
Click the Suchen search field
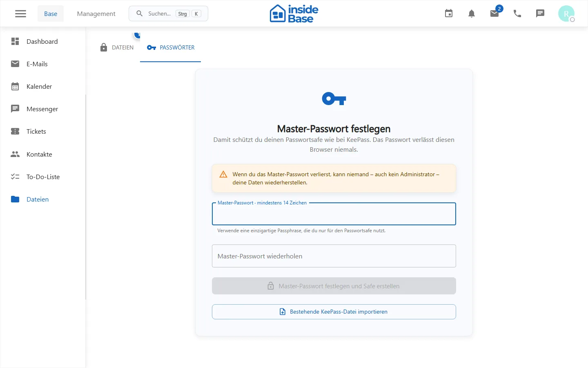pyautogui.click(x=168, y=13)
